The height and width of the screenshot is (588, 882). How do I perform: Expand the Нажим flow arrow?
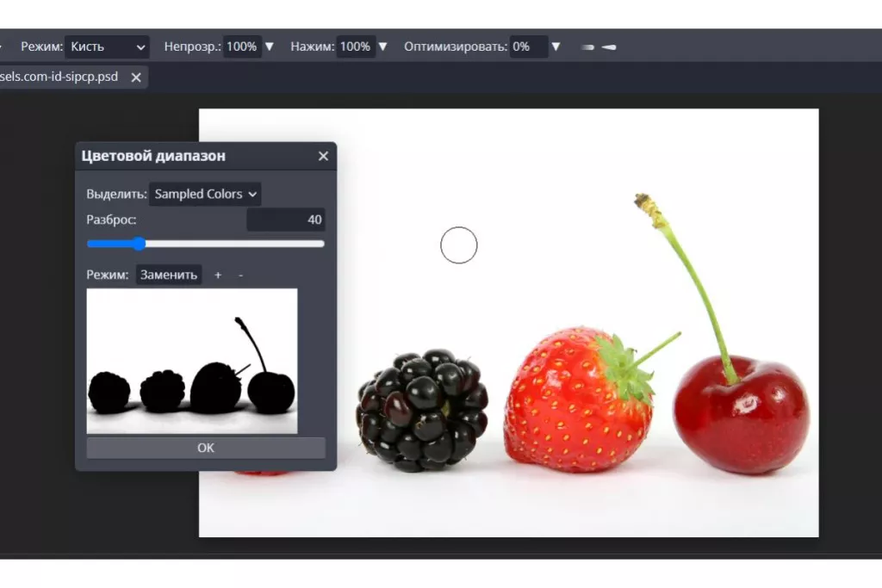pos(382,46)
